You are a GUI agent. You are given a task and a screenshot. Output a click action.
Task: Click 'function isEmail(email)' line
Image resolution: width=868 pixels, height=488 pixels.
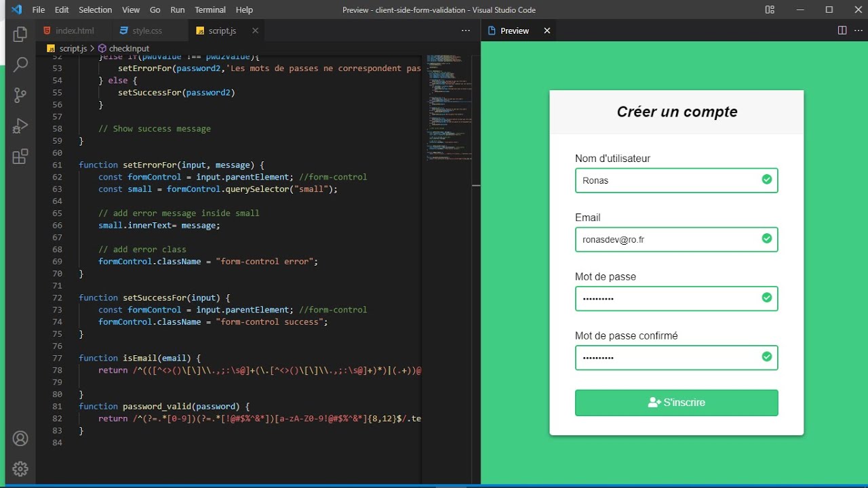(140, 358)
